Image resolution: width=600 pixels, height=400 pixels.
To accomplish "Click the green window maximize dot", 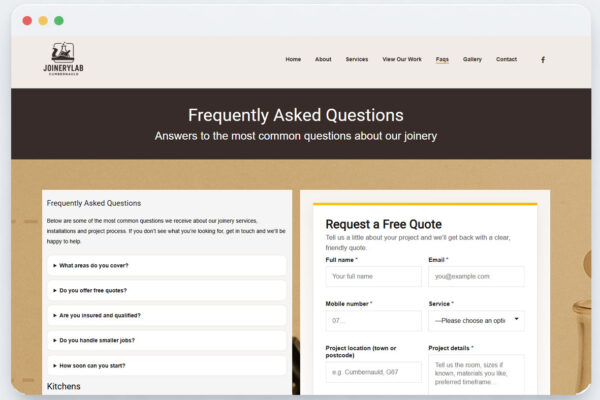I will [x=59, y=20].
